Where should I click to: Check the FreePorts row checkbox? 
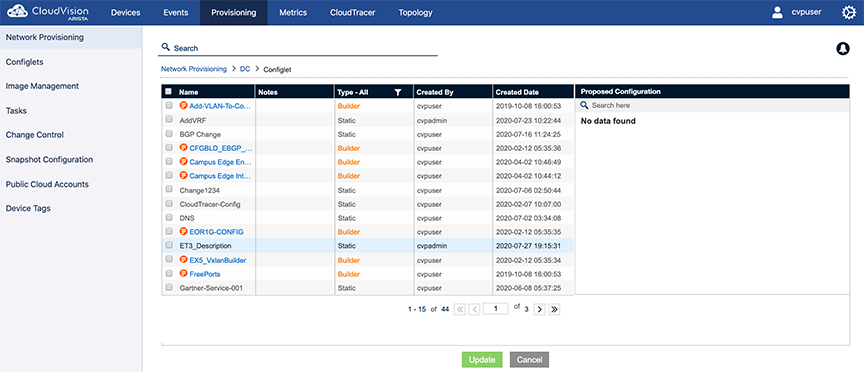coord(169,273)
